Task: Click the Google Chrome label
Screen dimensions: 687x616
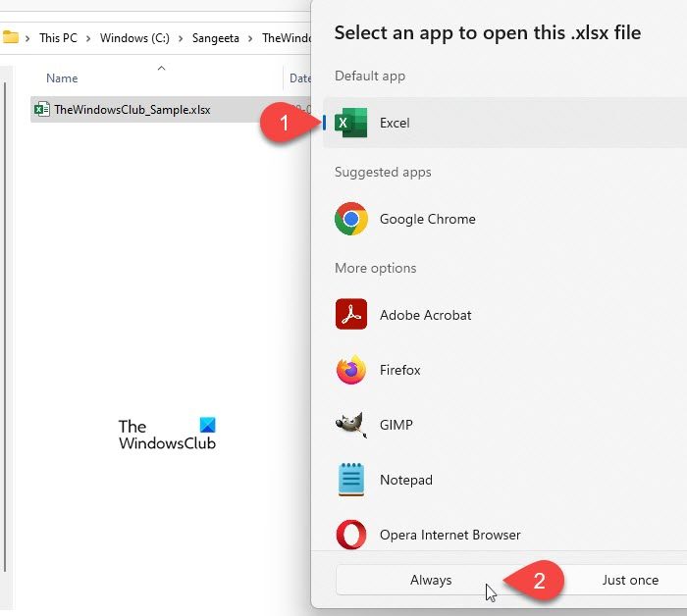Action: point(427,219)
